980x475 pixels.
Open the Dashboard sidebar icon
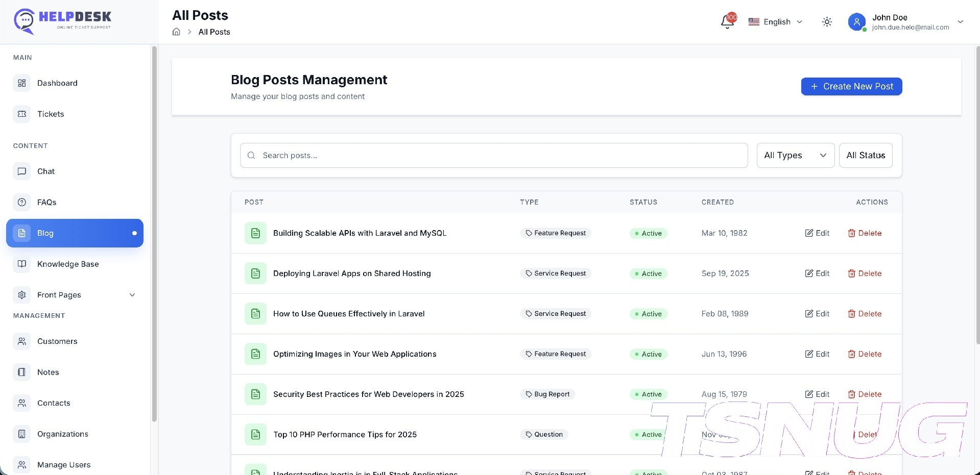click(x=22, y=83)
